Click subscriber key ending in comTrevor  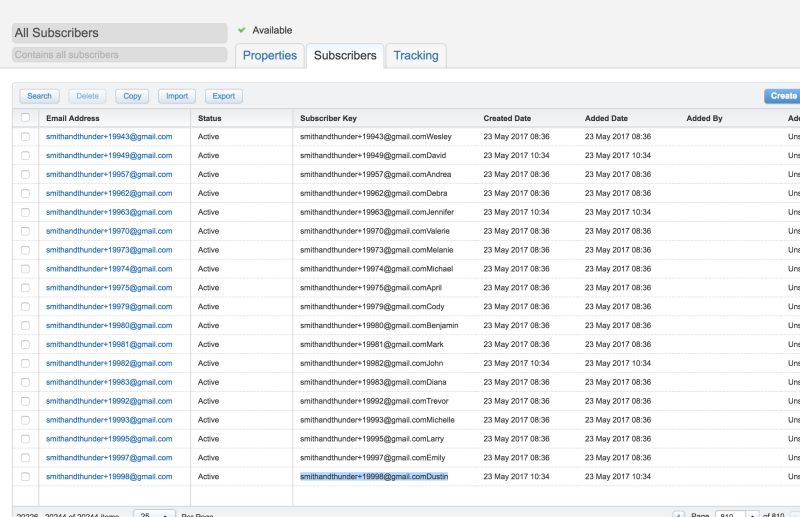[x=374, y=401]
